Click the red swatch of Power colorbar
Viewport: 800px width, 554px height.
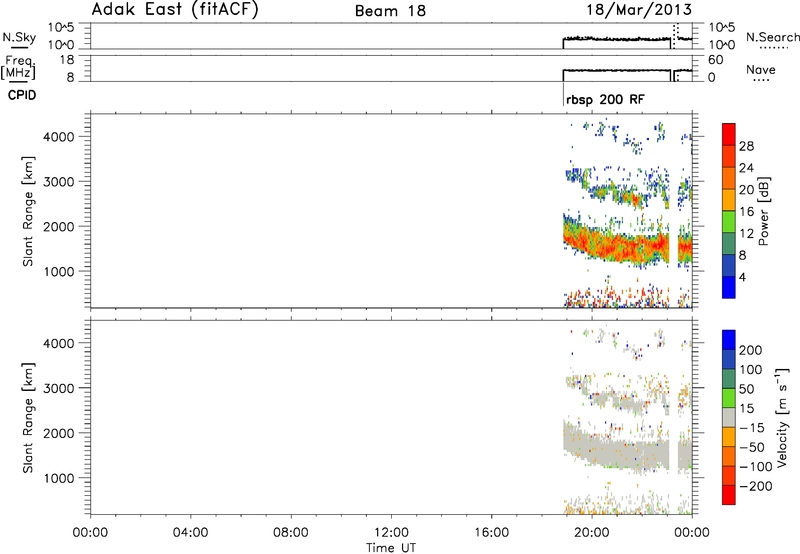click(729, 135)
